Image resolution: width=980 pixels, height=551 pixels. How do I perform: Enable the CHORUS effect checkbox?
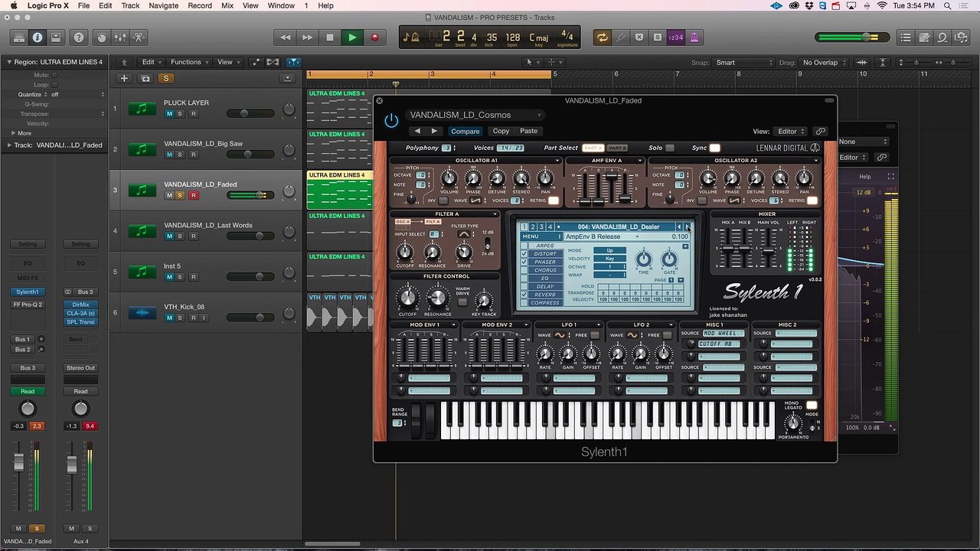pos(524,270)
